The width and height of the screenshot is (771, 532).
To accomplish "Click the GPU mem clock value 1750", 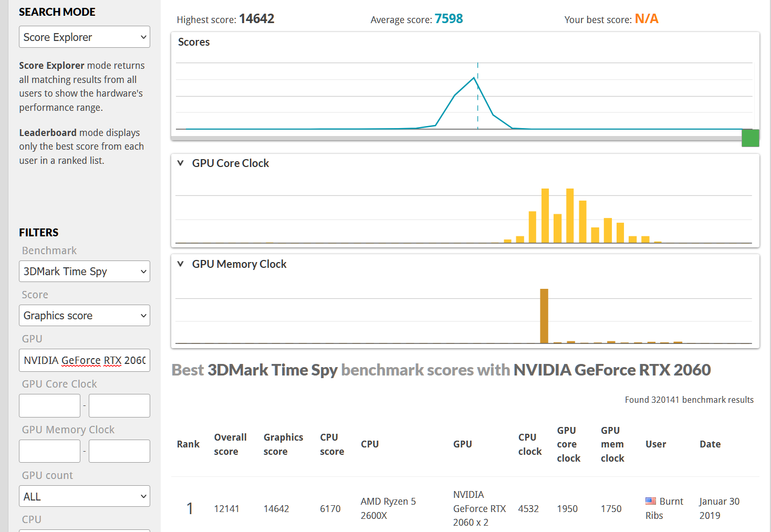I will pos(611,508).
